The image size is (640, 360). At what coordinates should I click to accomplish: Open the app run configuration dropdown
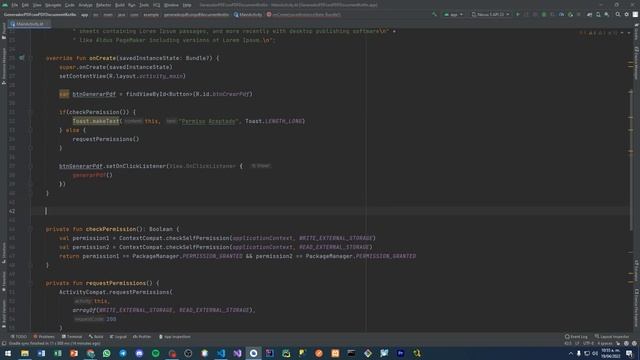click(x=453, y=14)
